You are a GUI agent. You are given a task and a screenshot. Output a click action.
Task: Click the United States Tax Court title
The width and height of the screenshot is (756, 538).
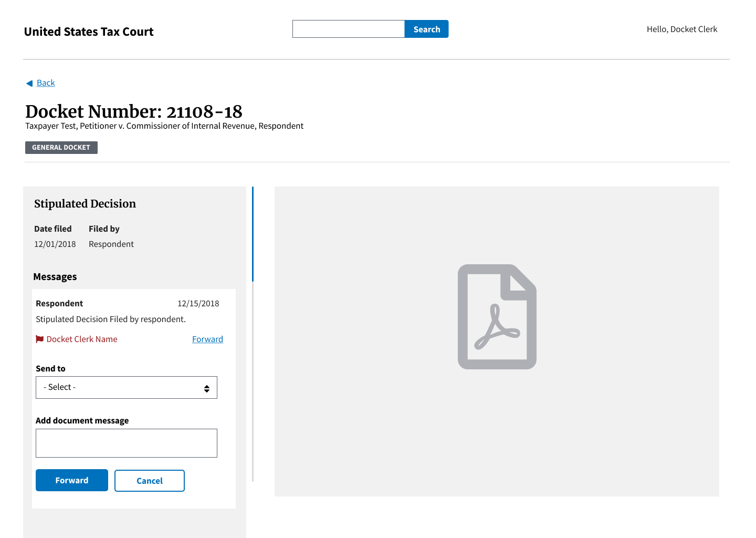pos(89,32)
